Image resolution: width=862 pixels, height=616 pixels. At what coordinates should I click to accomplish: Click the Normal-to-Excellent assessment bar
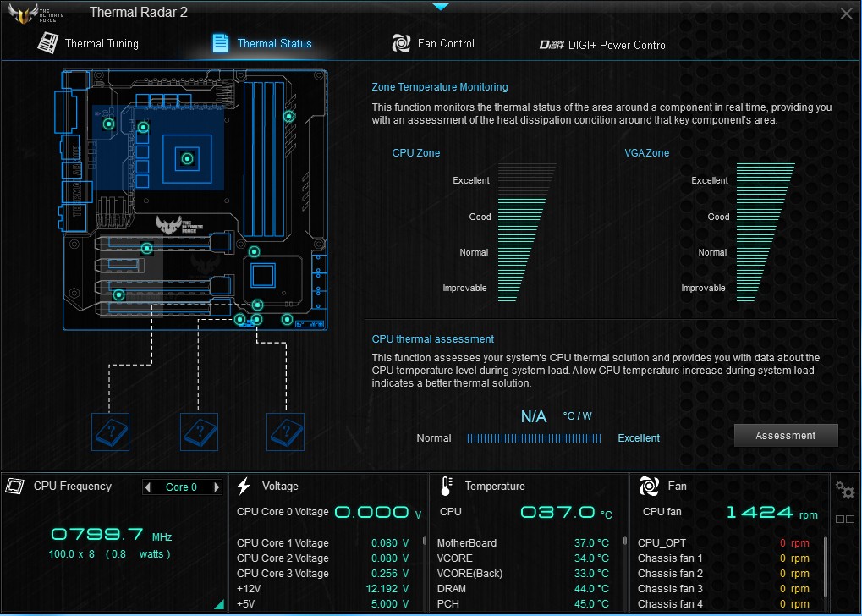coord(534,438)
